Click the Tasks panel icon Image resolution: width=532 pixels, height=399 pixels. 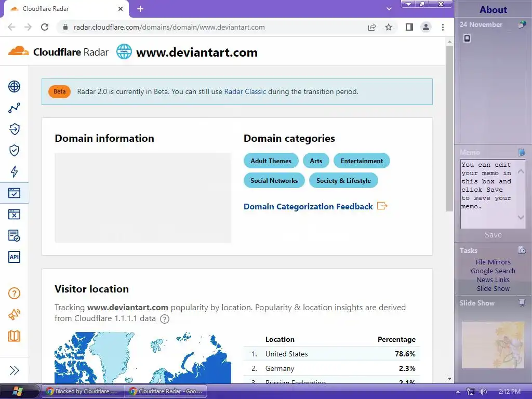coord(522,250)
